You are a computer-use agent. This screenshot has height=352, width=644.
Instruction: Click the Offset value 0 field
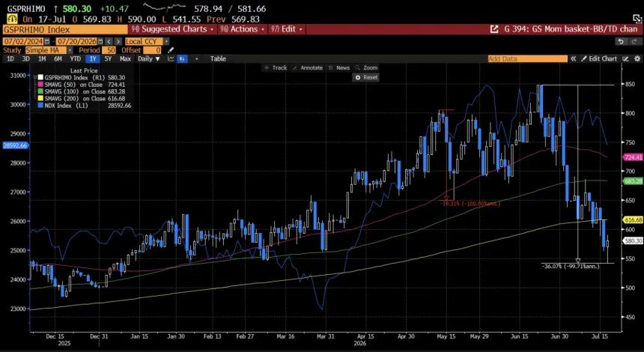(x=153, y=50)
